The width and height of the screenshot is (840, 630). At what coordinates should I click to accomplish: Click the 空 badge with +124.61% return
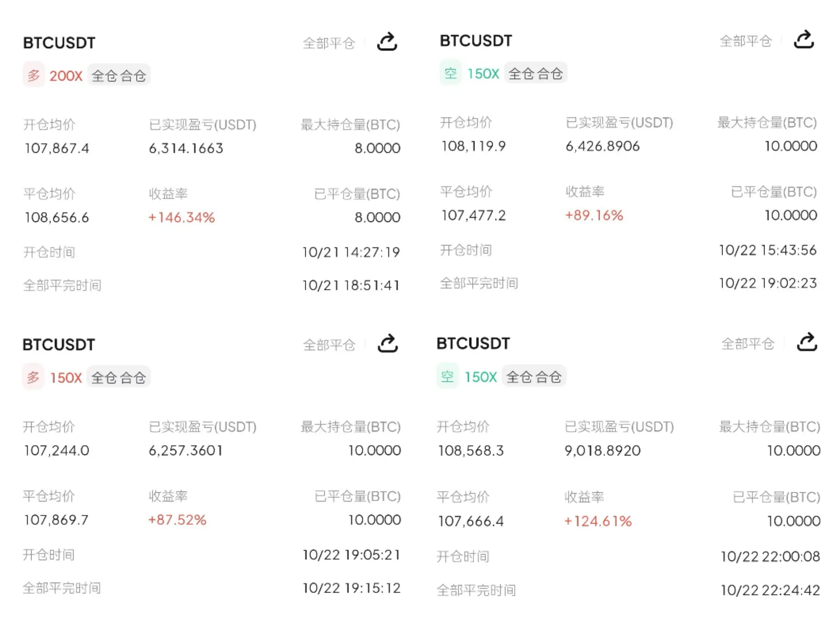pos(447,376)
